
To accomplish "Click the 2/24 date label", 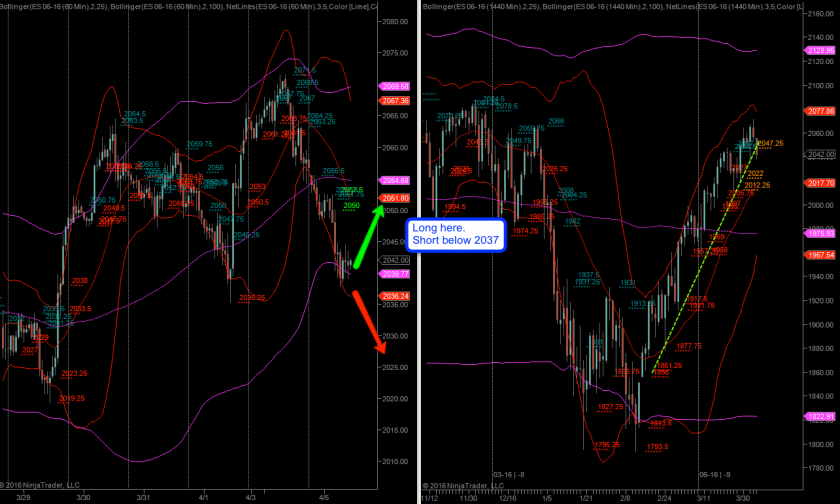I will click(664, 498).
